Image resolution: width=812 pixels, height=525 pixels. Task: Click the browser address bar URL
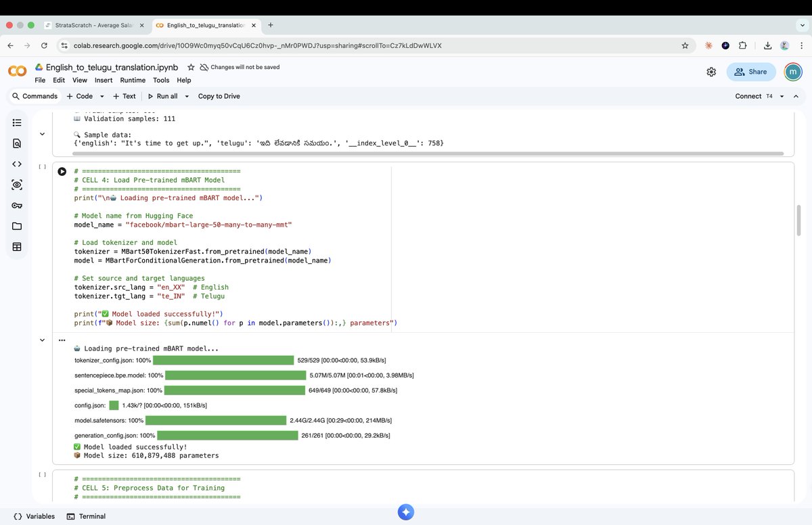coord(257,45)
